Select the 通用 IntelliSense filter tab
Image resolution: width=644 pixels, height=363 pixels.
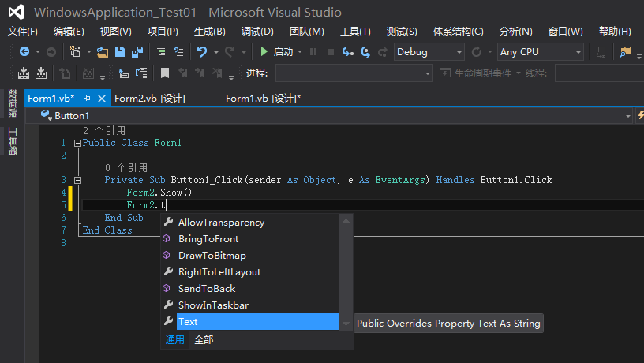174,340
